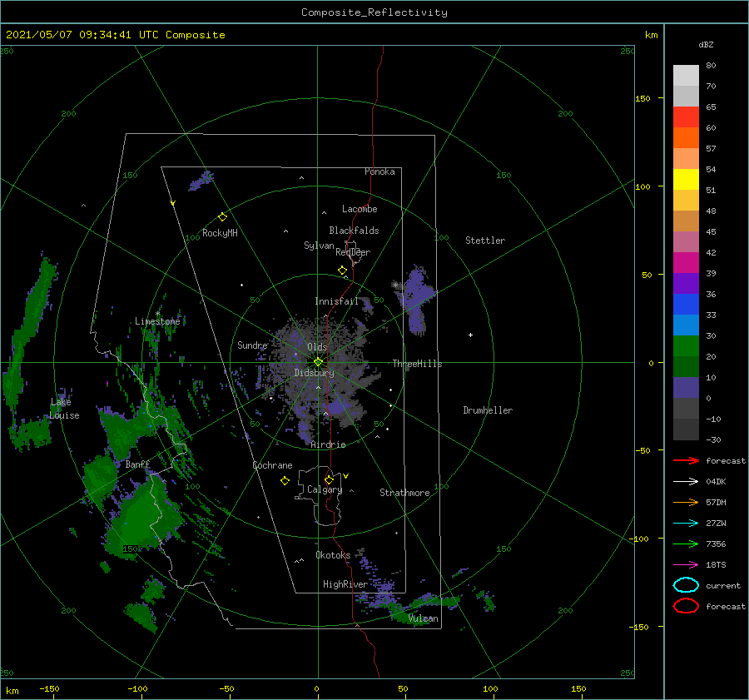Click the Innisfail label
This screenshot has height=700, width=749.
[x=336, y=301]
